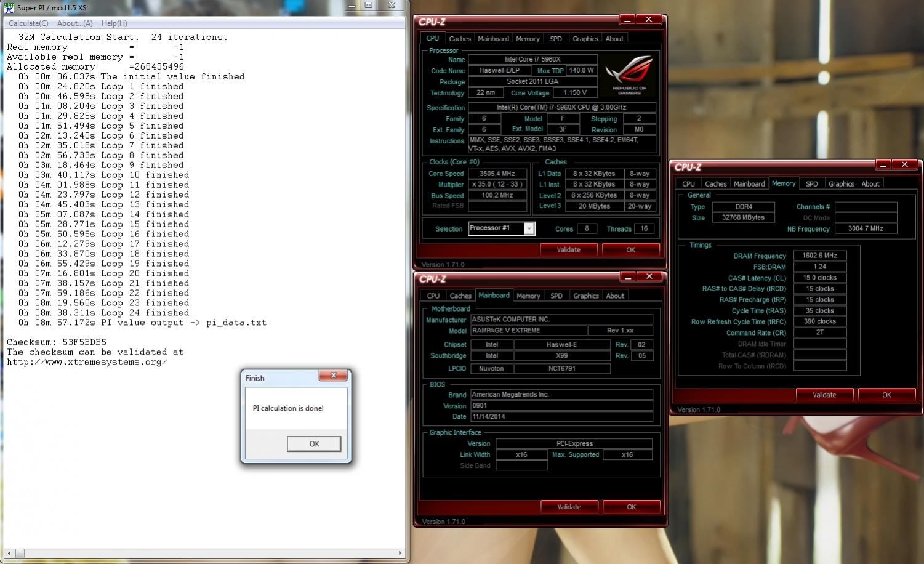Click the Checksum: 53F5BDB5 line
924x564 pixels.
click(x=57, y=342)
